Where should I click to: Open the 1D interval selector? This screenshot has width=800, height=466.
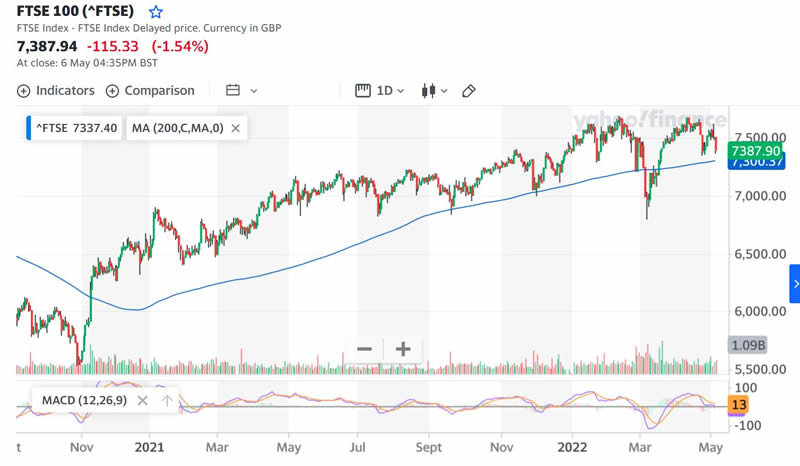[389, 91]
